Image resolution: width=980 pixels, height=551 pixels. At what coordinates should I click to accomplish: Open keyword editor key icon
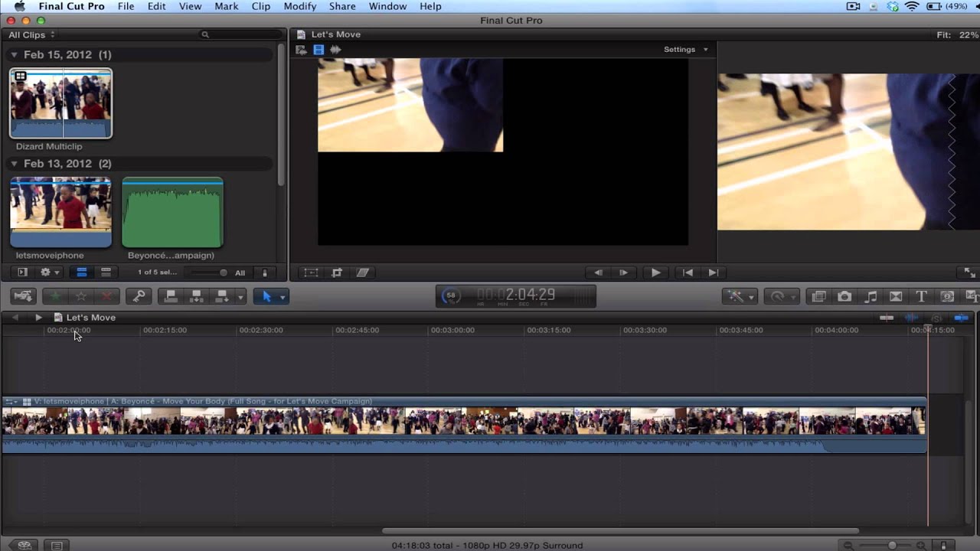point(139,296)
